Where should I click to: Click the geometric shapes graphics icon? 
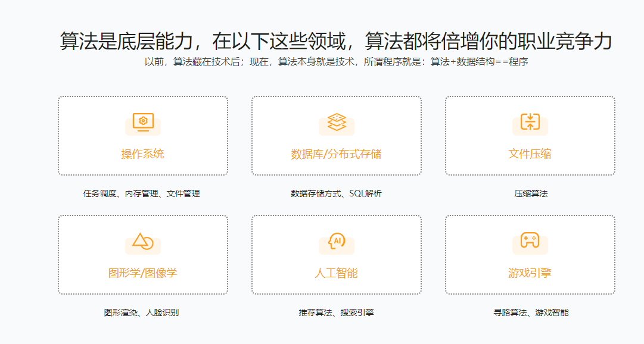pos(142,240)
